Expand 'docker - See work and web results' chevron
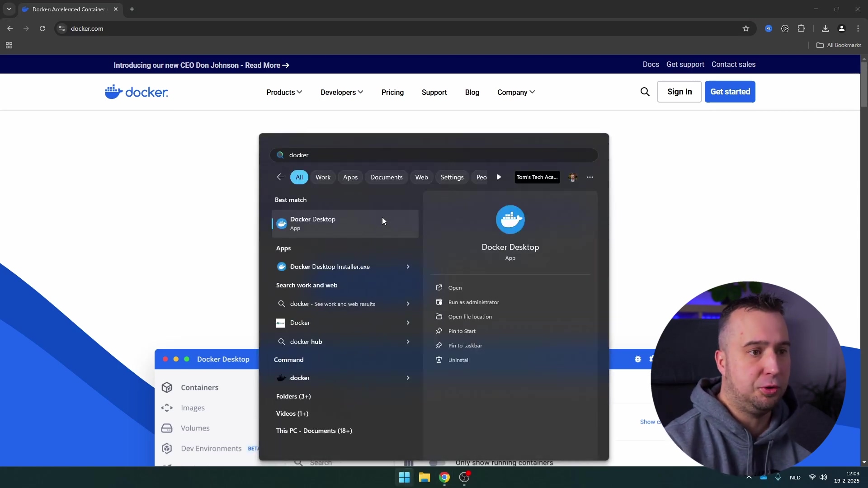 tap(408, 304)
